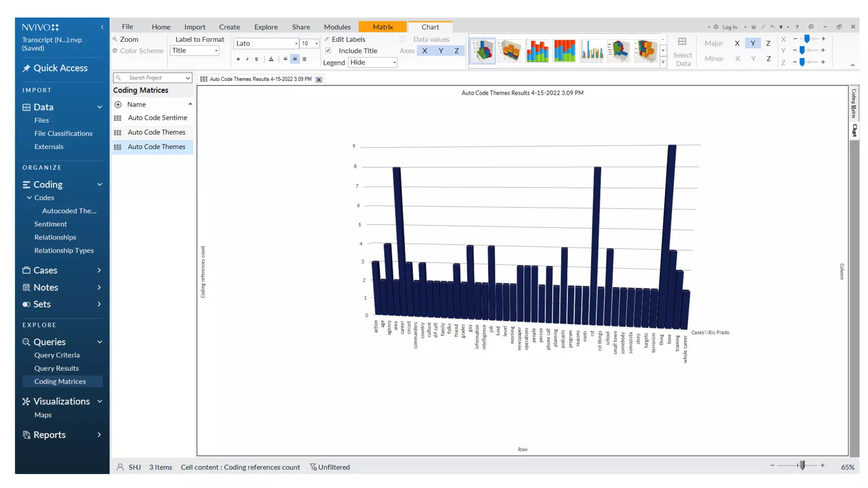
Task: Expand the Cases section
Action: (99, 270)
